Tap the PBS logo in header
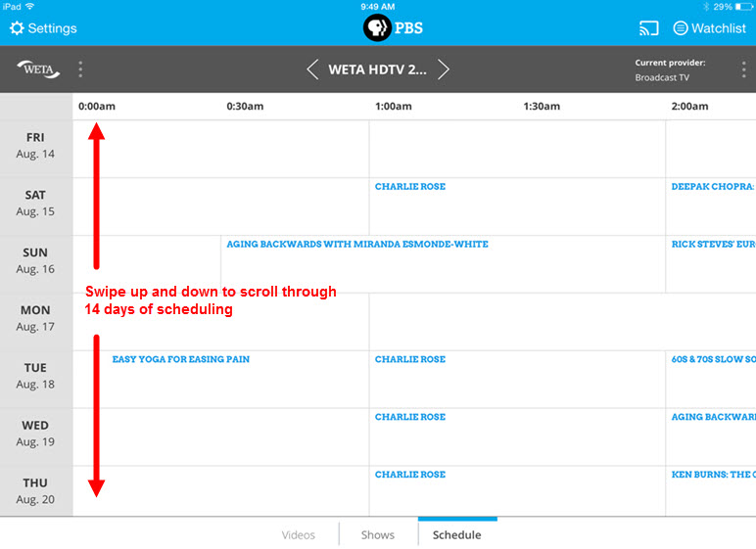Image resolution: width=756 pixels, height=549 pixels. tap(393, 28)
